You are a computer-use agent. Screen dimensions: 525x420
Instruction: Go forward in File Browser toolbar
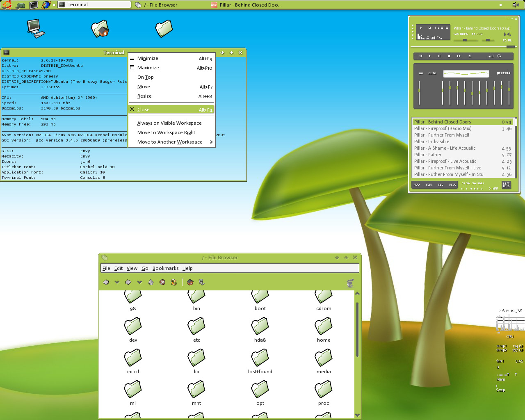[128, 282]
